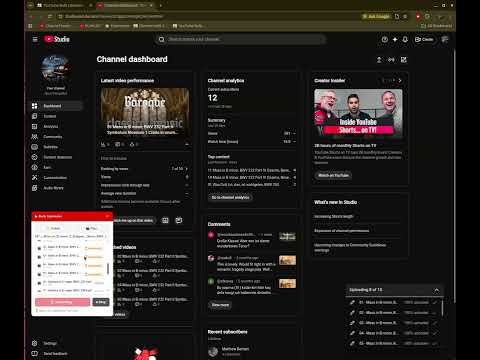Click the Bulk Uploader file list scrollbar
Image resolution: width=480 pixels, height=360 pixels.
(x=108, y=268)
